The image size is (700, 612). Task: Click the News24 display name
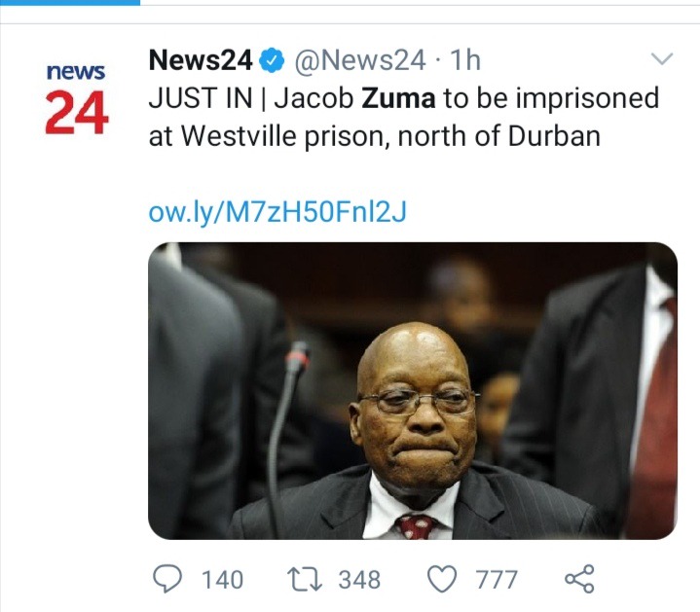click(200, 61)
